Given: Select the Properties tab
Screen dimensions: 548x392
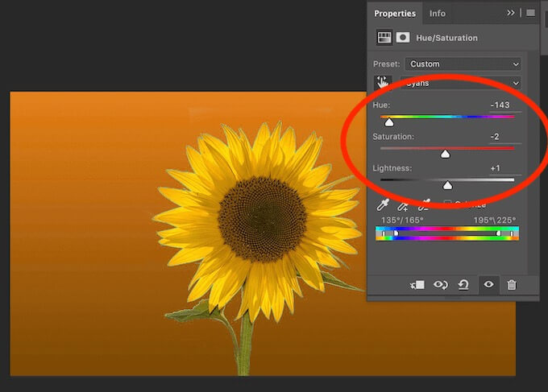Looking at the screenshot, I should point(395,14).
